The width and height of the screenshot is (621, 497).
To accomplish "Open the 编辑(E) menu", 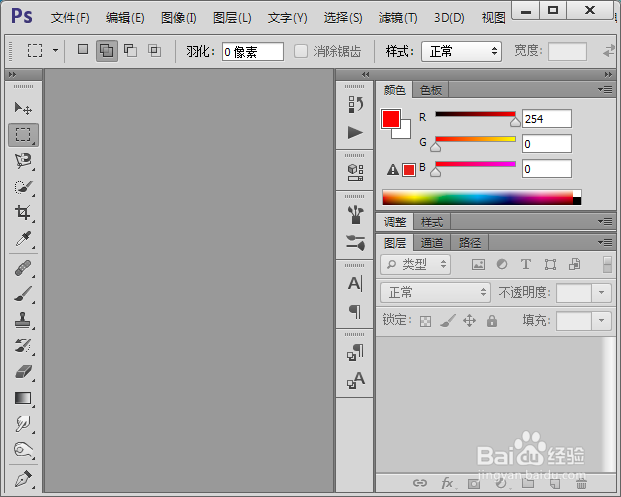I will point(125,18).
